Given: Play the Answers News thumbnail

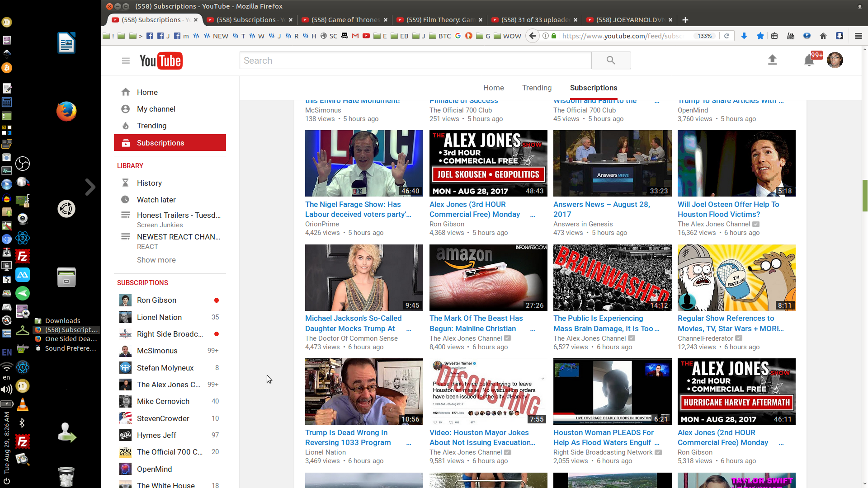Looking at the screenshot, I should 613,163.
